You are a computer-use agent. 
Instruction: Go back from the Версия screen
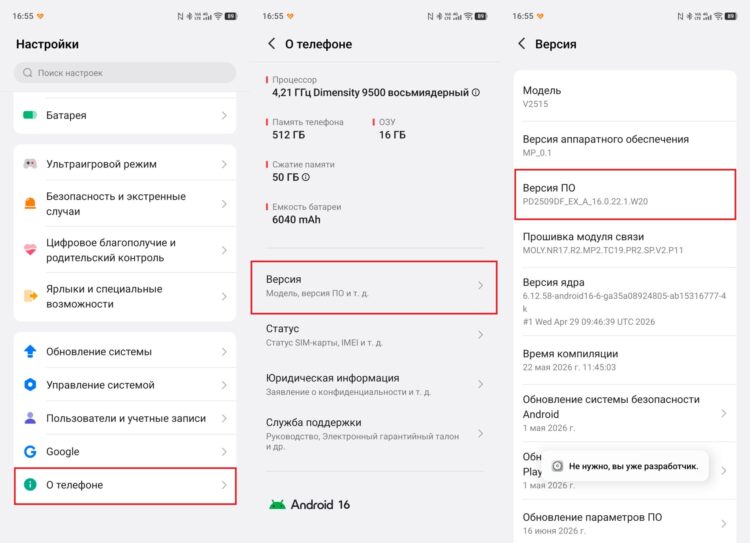click(x=521, y=44)
